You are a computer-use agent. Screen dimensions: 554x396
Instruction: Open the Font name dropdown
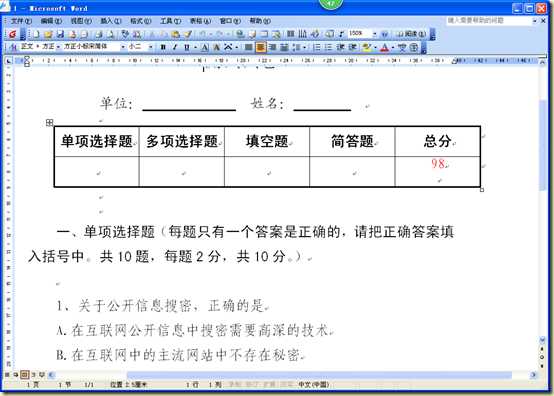click(x=123, y=47)
